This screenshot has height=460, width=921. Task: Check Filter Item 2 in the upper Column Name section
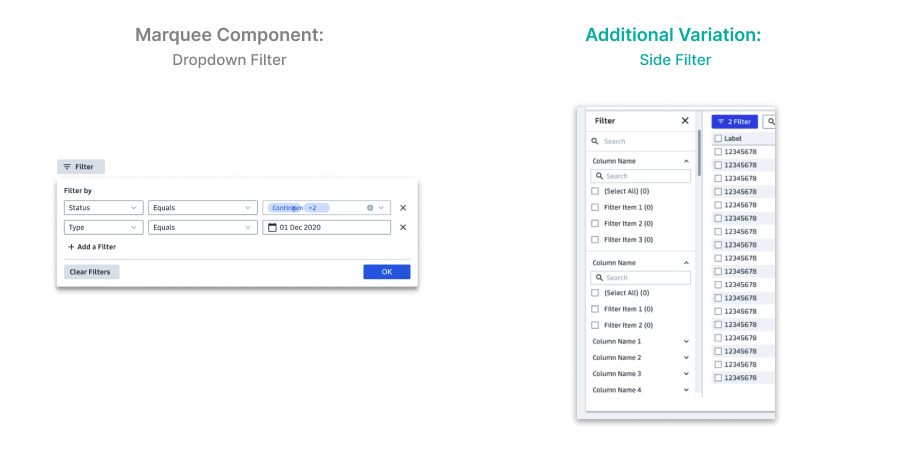pos(595,224)
